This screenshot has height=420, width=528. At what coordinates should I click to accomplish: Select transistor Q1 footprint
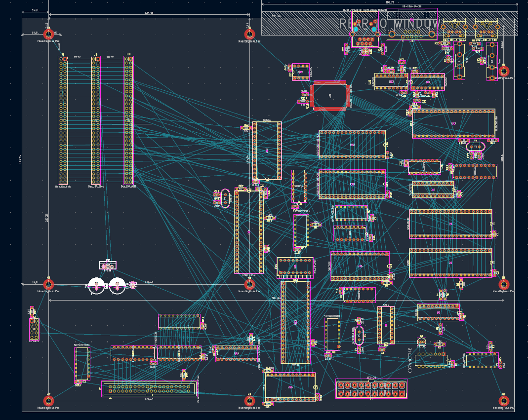(x=422, y=342)
